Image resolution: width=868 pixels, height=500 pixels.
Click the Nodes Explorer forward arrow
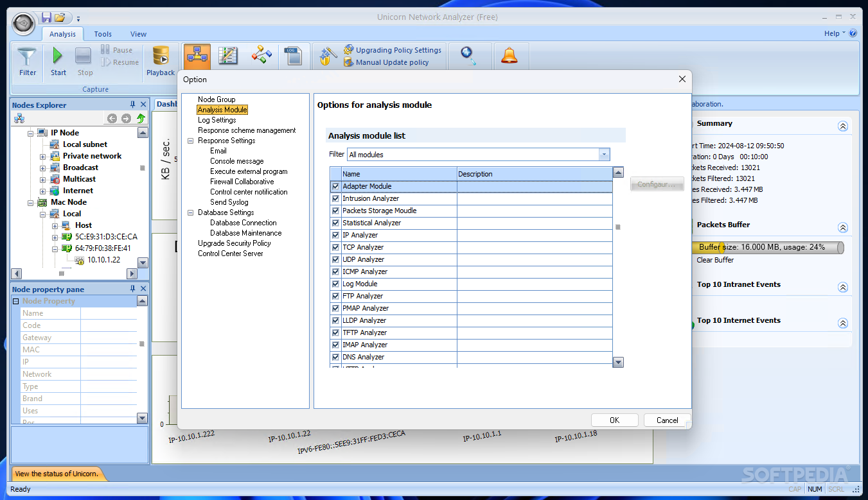126,119
